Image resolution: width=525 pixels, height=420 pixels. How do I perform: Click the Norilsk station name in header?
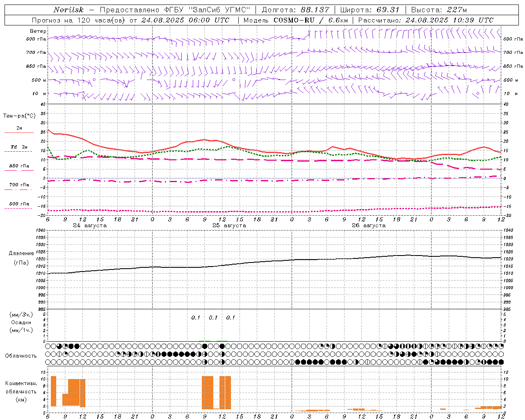click(x=68, y=10)
